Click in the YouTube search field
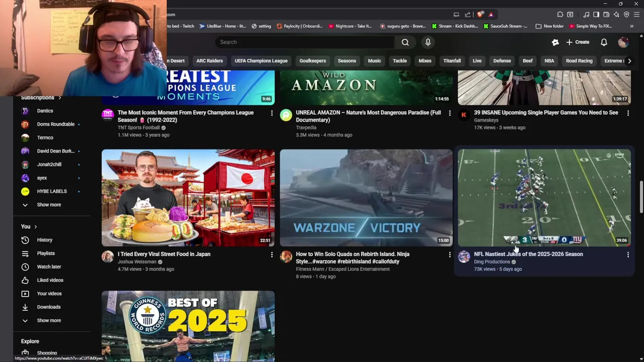 click(x=305, y=42)
